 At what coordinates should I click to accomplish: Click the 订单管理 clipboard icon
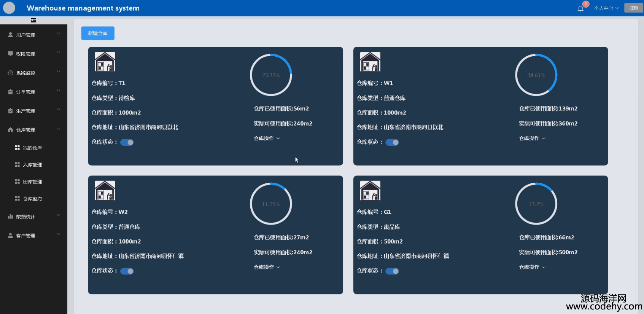point(10,92)
